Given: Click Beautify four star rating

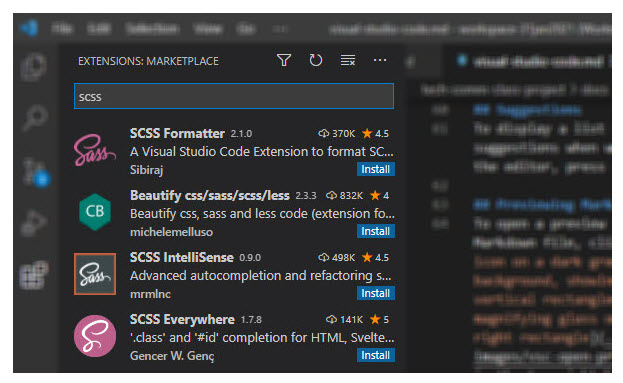Looking at the screenshot, I should click(379, 195).
